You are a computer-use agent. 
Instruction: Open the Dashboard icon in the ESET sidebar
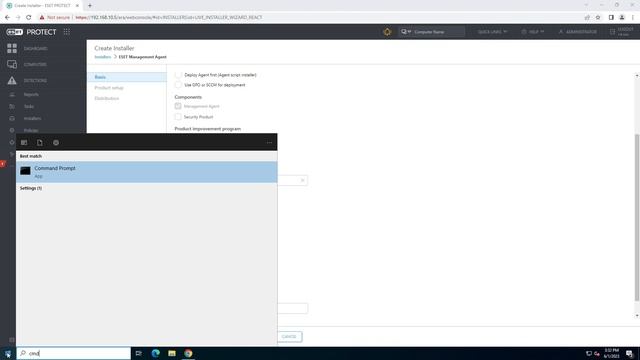(x=12, y=48)
